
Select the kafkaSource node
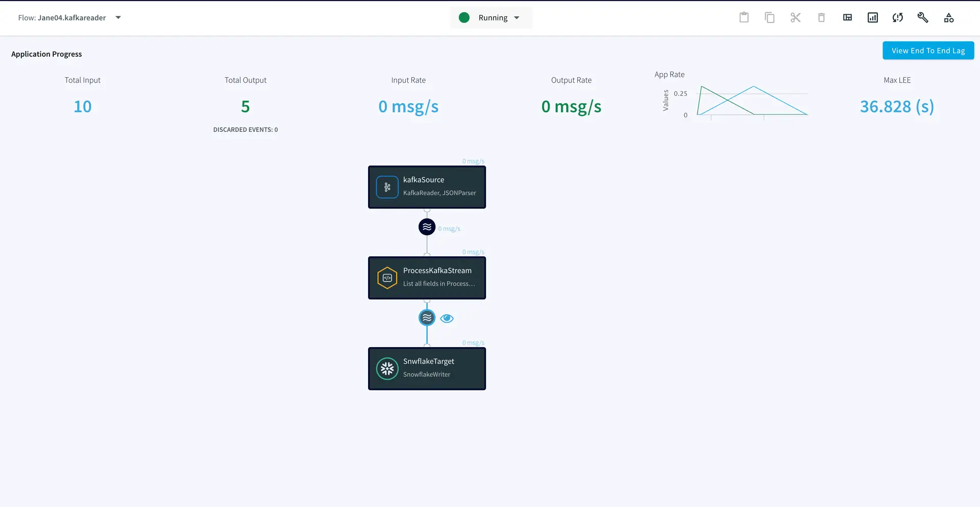tap(427, 187)
